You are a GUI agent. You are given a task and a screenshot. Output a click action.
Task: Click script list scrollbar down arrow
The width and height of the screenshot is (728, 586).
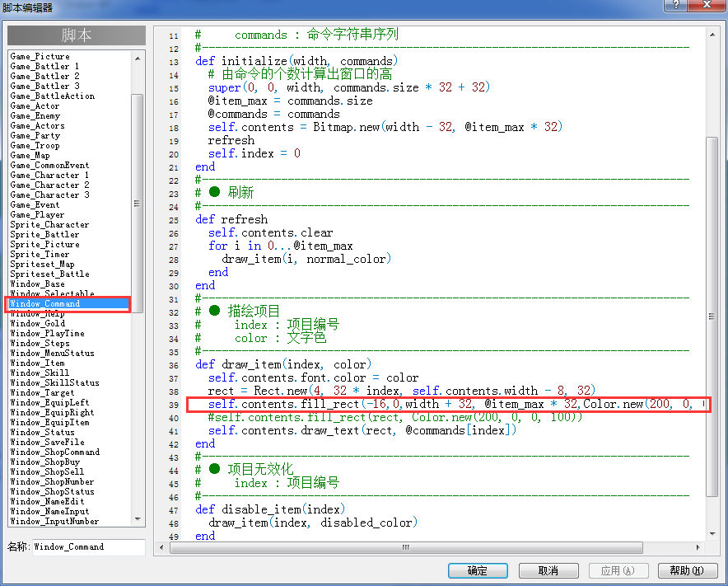point(138,518)
